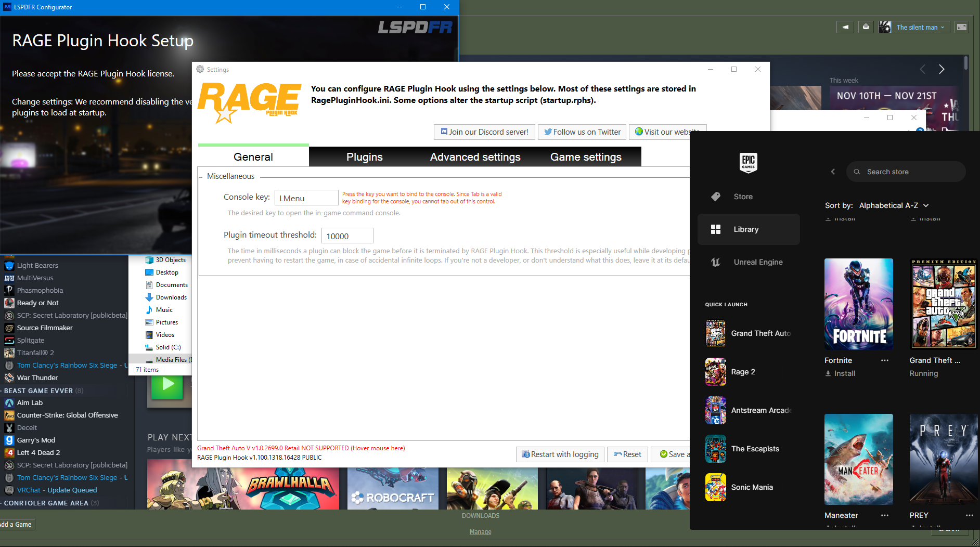Open Steam DOWNLOADS section
Screen dimensions: 980x547
(x=481, y=516)
